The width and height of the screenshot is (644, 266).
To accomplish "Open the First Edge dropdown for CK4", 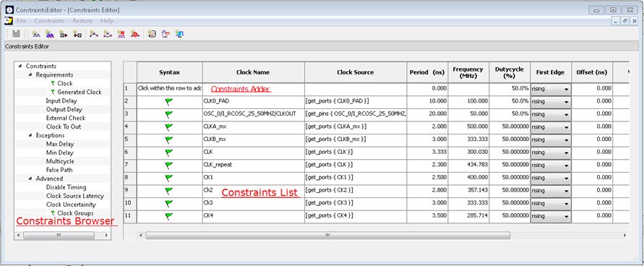I will click(550, 216).
